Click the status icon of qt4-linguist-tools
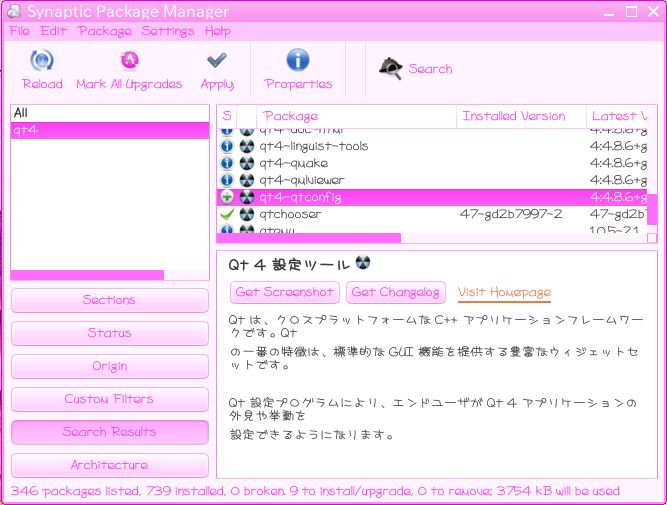Screen dimensions: 667x505 [x=227, y=146]
